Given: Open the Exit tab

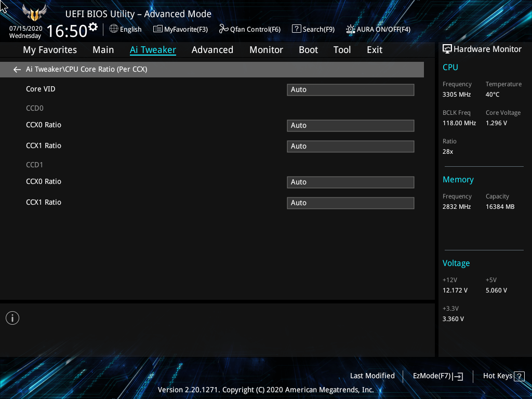Looking at the screenshot, I should [x=375, y=50].
